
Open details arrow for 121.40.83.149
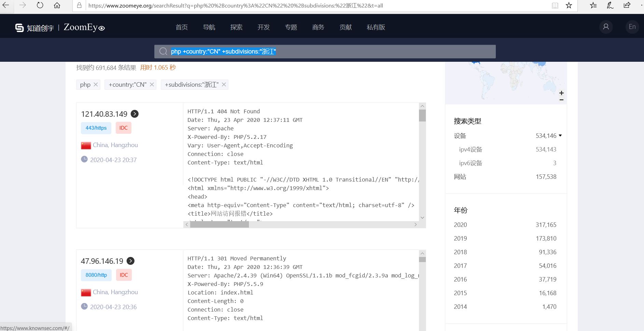click(x=135, y=114)
